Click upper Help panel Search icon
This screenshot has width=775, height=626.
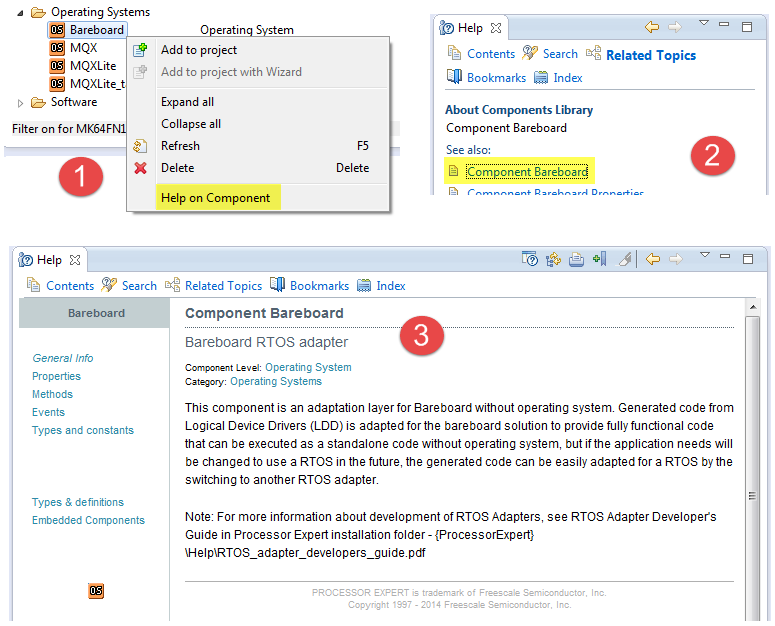click(x=530, y=52)
